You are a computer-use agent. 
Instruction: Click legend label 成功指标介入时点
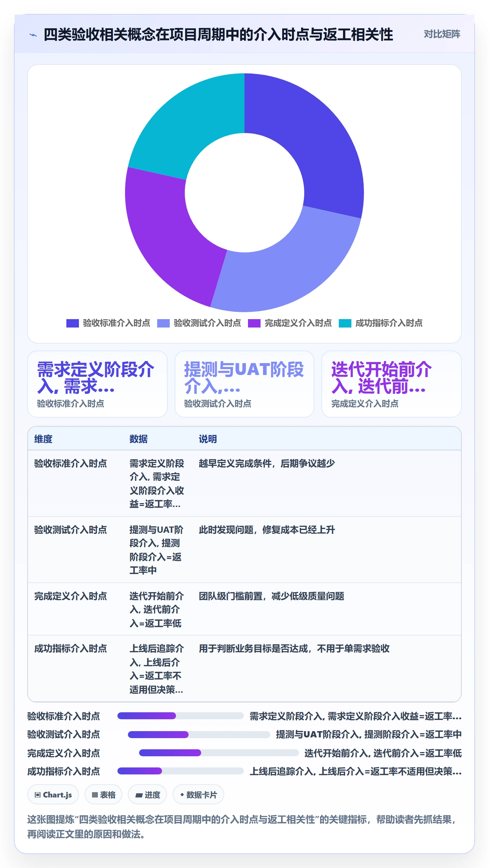tap(389, 323)
